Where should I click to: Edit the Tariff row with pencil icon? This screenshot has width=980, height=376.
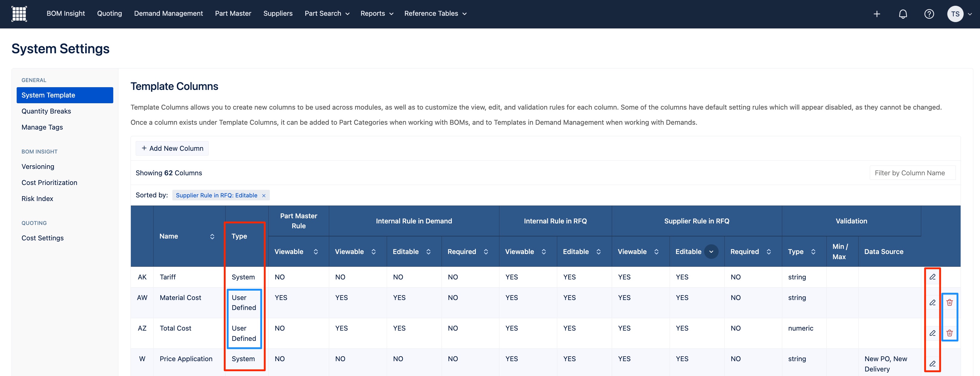[x=932, y=277]
